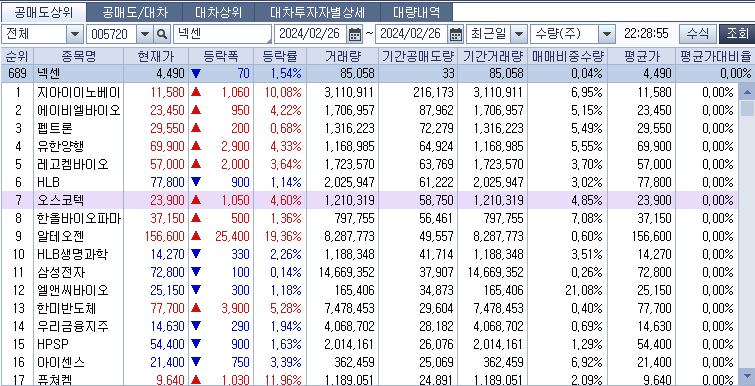
Task: Select the 유한양행 row
Action: [370, 146]
